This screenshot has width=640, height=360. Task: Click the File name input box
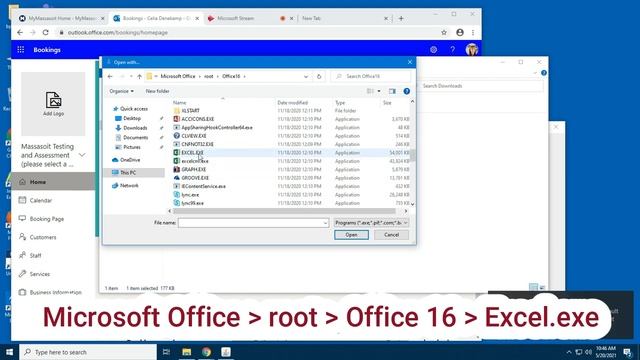[x=253, y=223]
